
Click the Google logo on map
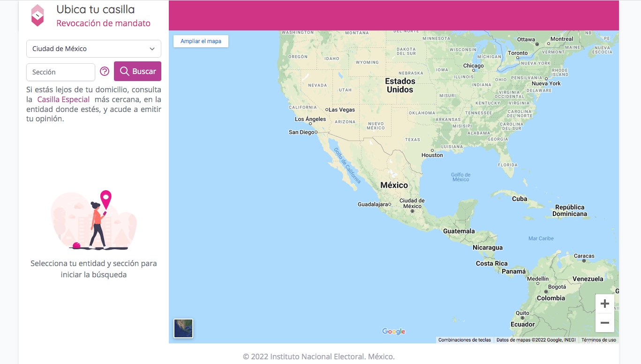click(x=393, y=332)
